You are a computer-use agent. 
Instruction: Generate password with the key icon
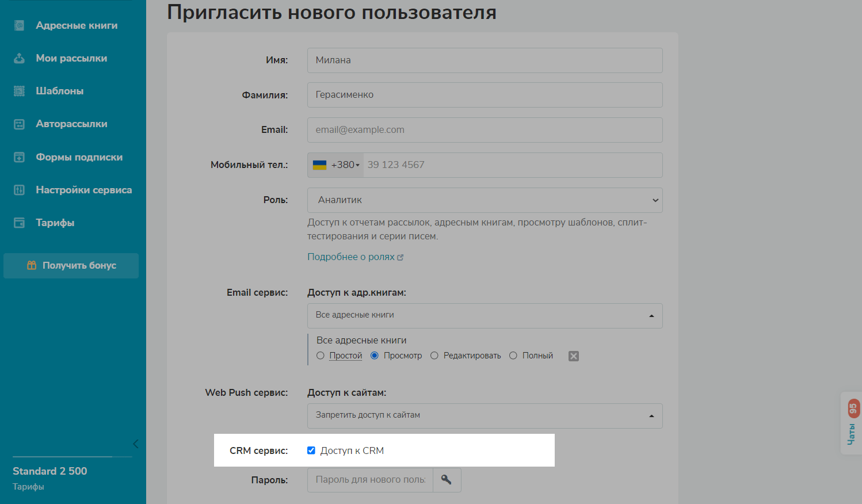[446, 480]
